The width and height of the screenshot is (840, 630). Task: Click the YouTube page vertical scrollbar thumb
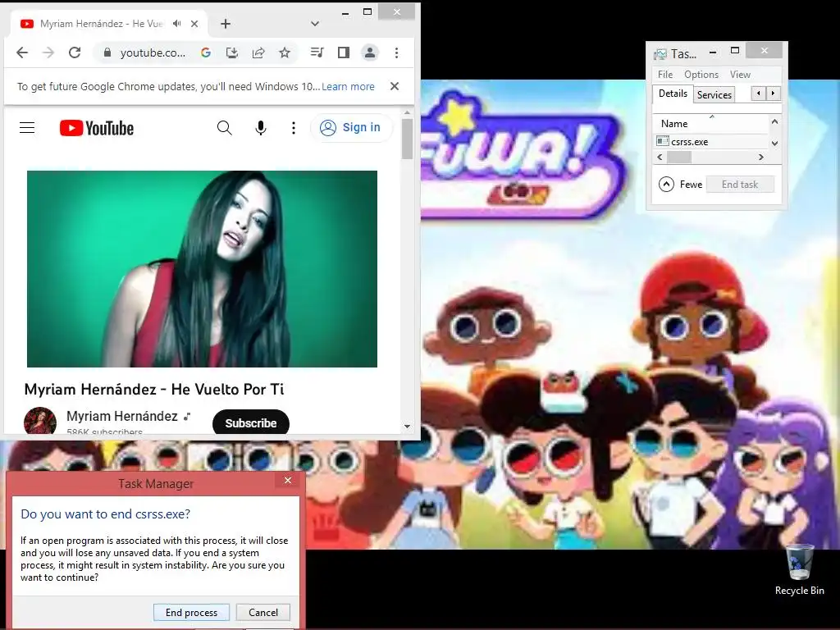pyautogui.click(x=407, y=138)
